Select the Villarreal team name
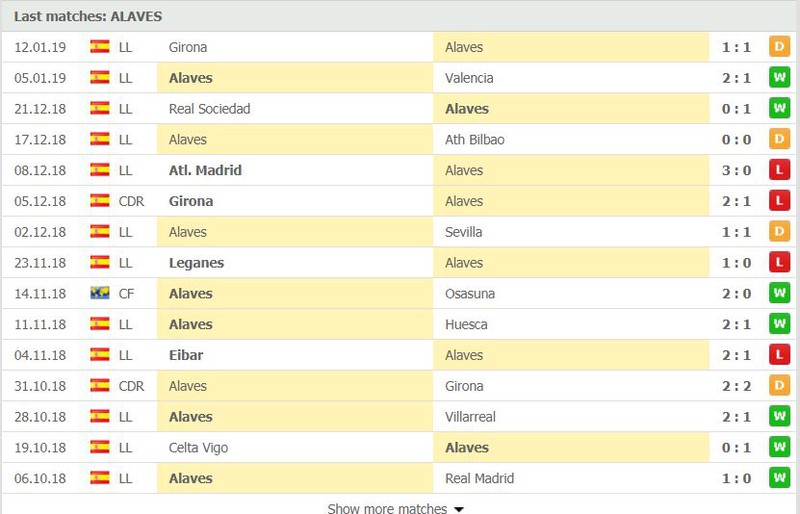800x514 pixels. coord(470,417)
